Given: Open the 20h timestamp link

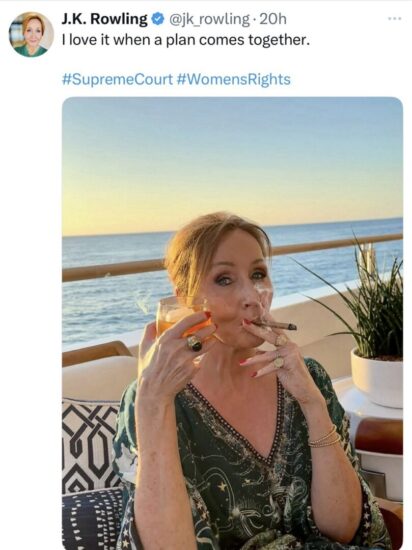Looking at the screenshot, I should (273, 19).
